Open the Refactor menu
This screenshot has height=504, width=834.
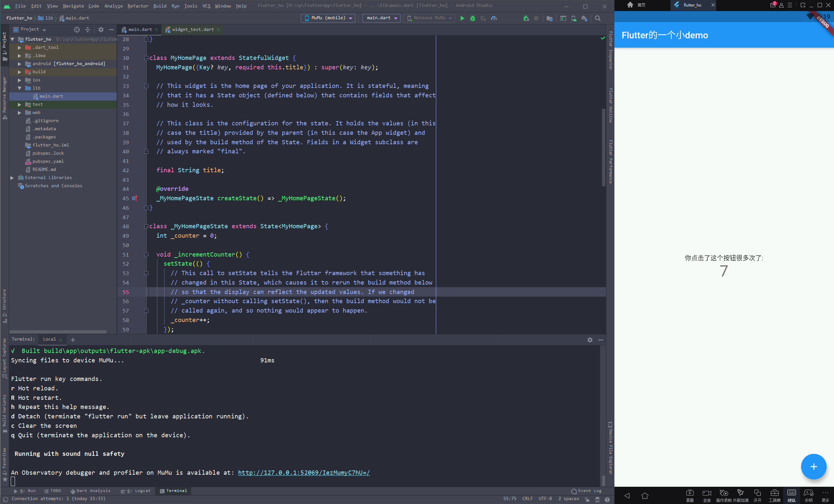pyautogui.click(x=138, y=6)
